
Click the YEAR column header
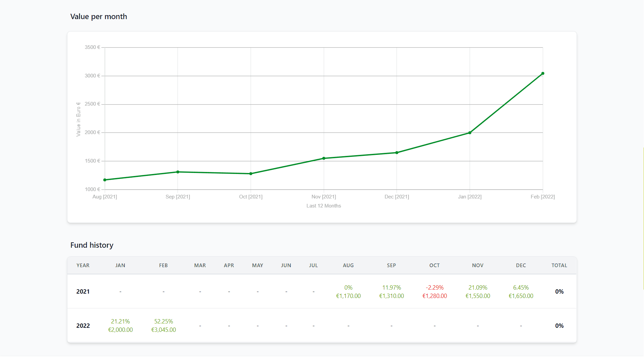(83, 265)
